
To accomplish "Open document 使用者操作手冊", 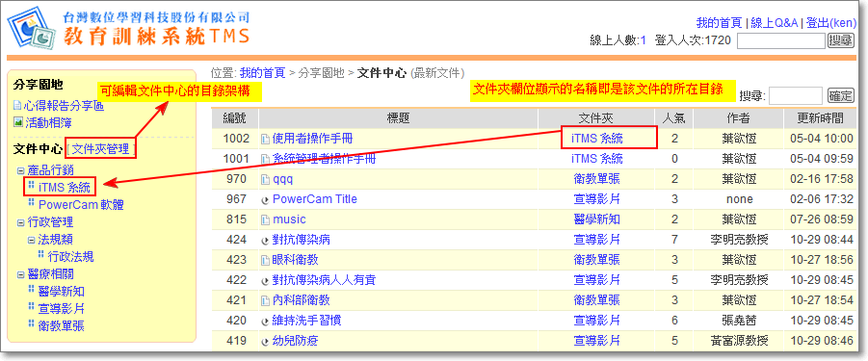I will point(312,139).
